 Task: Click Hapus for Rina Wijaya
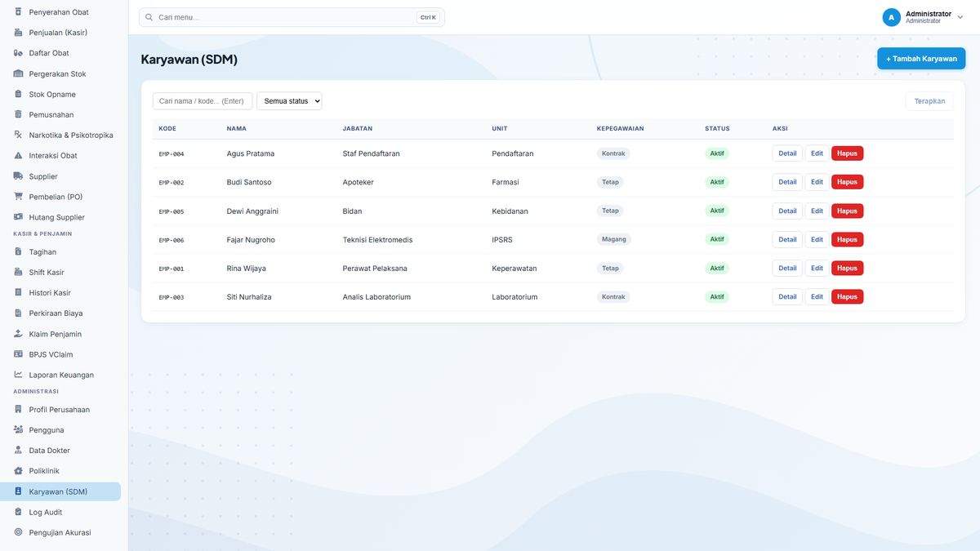(x=847, y=268)
